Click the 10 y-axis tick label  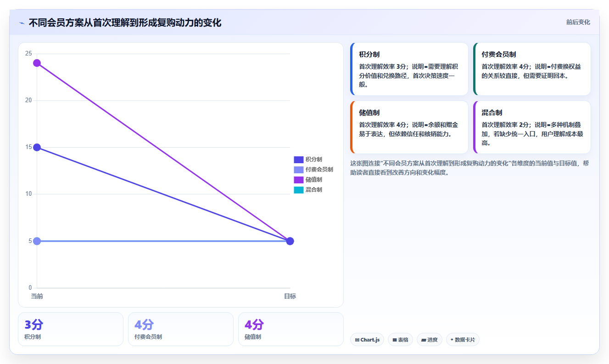tap(28, 194)
